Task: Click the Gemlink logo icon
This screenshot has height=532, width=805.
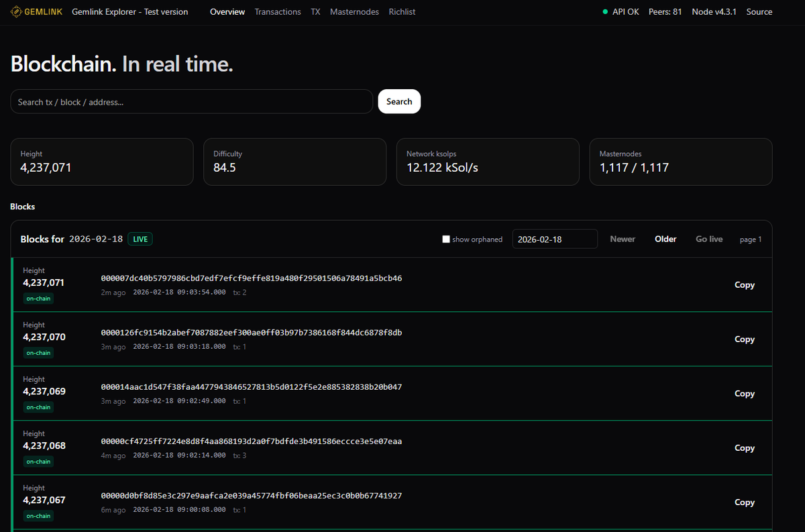Action: click(x=16, y=12)
